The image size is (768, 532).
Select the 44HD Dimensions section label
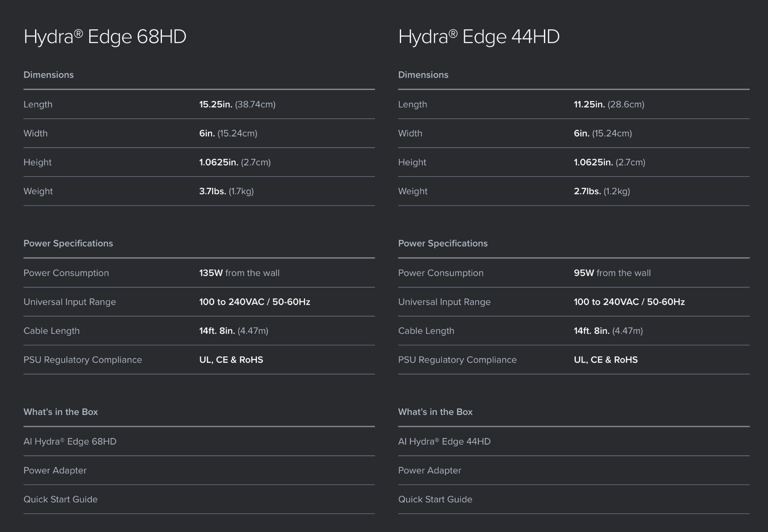click(x=423, y=75)
